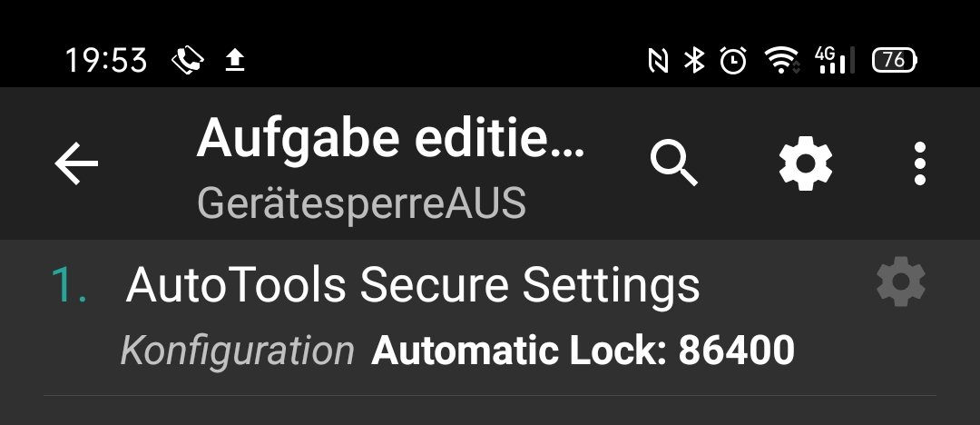
Task: Tap the battery 76 indicator
Action: (x=895, y=61)
